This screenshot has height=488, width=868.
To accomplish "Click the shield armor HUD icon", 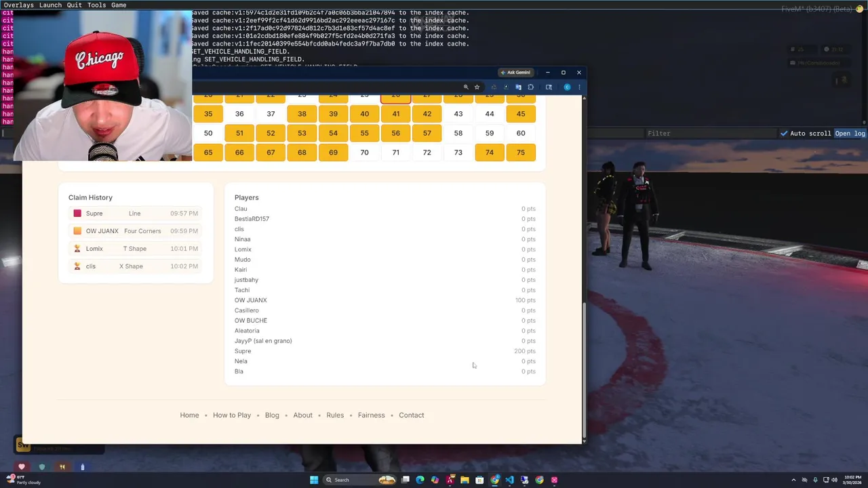I will click(x=42, y=466).
